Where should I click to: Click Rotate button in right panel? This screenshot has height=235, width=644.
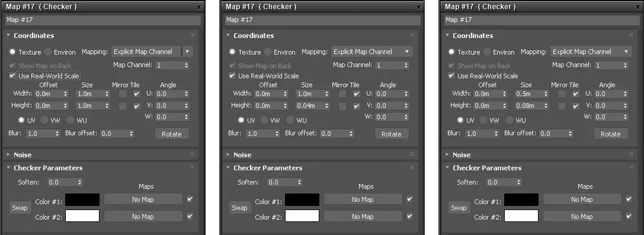(x=611, y=134)
